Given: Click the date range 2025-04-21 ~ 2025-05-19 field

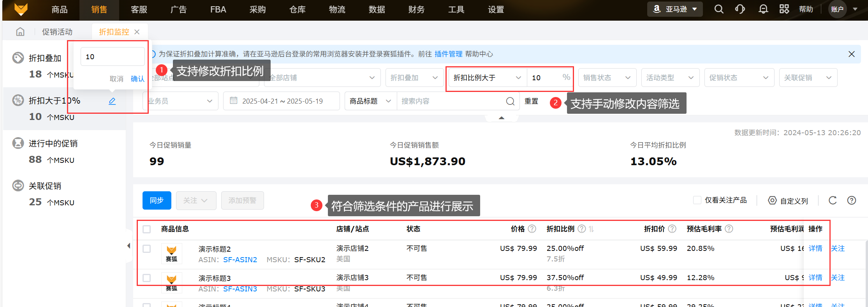Looking at the screenshot, I should pos(282,101).
